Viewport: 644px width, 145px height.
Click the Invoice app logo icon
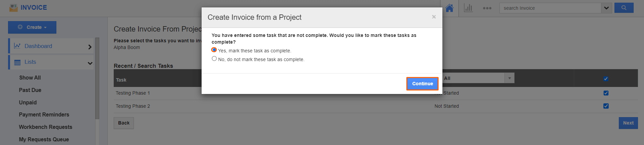pos(13,8)
